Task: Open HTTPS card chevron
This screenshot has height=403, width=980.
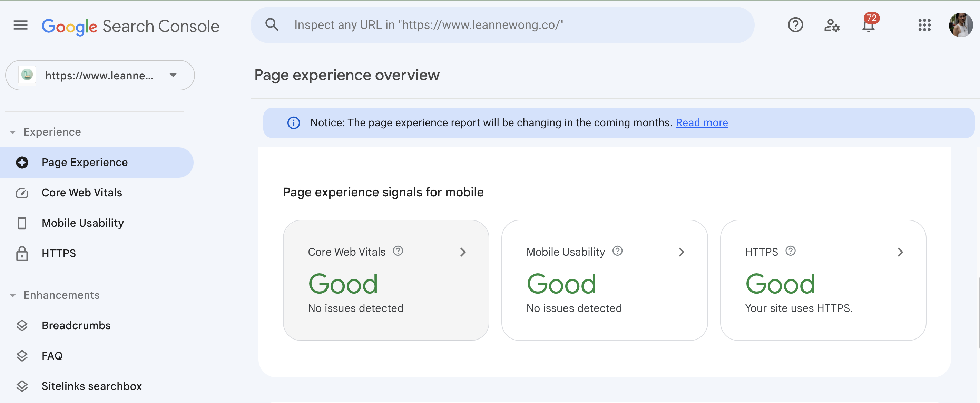Action: 900,252
